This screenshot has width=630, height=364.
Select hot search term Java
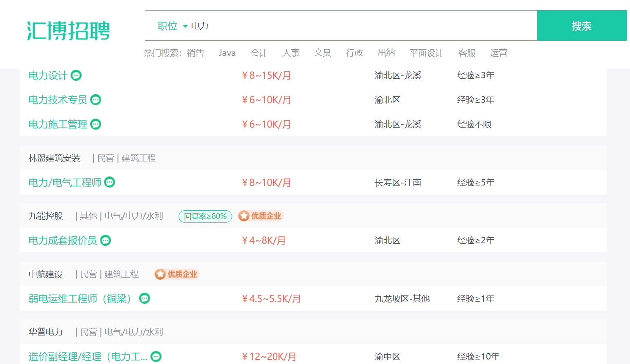(227, 53)
